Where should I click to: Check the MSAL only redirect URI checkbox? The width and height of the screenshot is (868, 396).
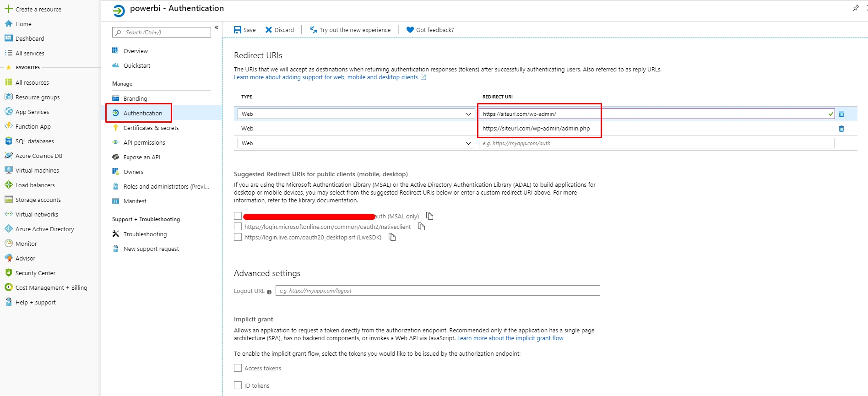(238, 216)
